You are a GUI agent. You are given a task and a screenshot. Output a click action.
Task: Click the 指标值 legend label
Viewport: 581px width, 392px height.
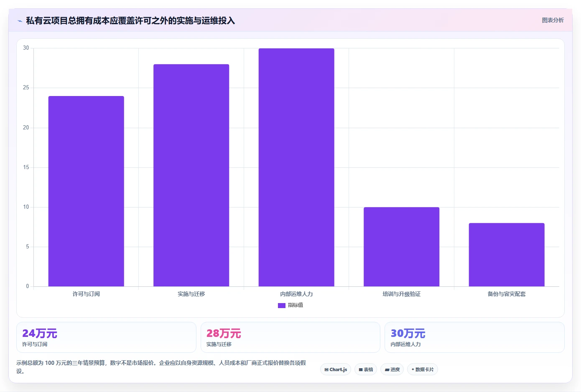point(296,305)
